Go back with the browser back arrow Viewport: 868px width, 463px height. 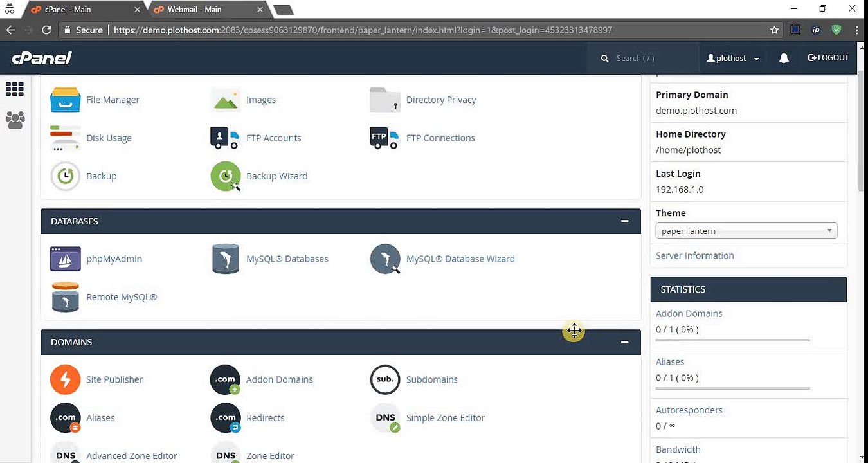[10, 30]
